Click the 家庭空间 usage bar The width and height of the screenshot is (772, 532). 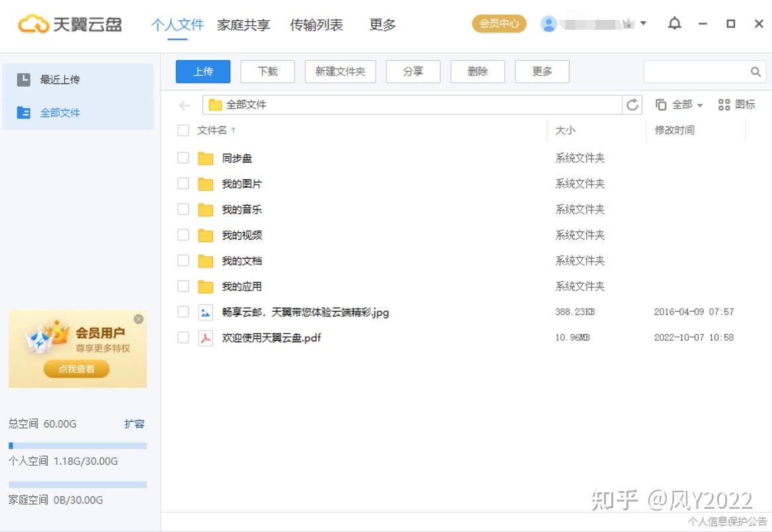coord(78,485)
